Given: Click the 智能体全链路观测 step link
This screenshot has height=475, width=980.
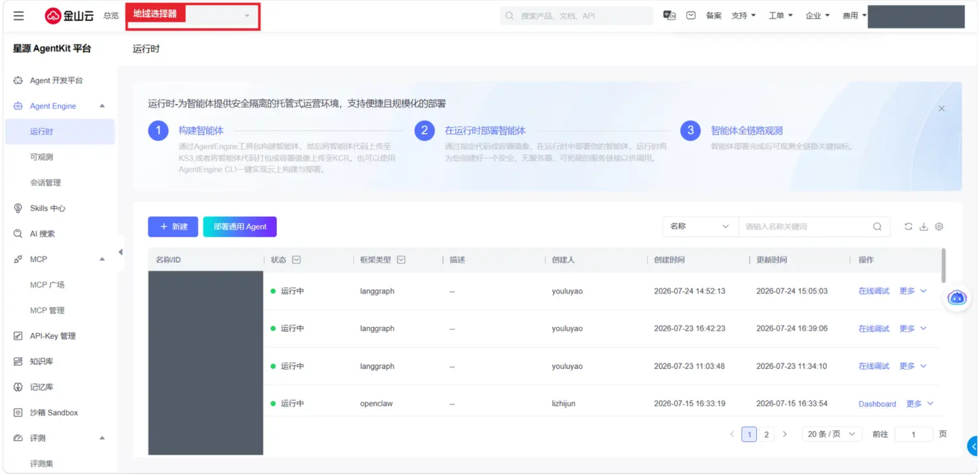Looking at the screenshot, I should tap(747, 130).
